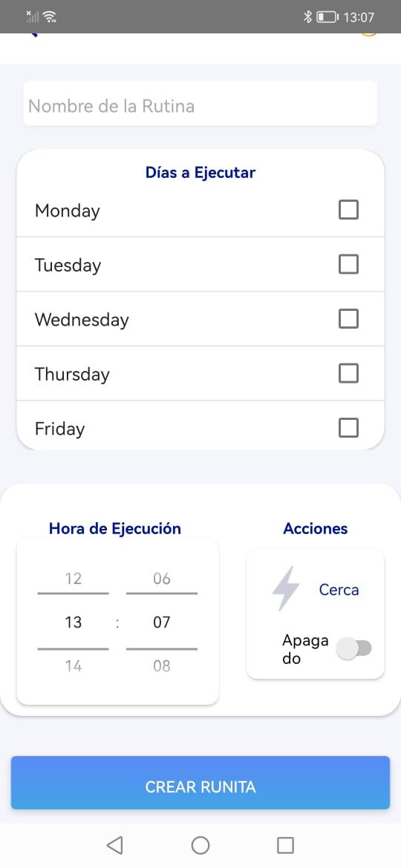Tap the Android home circle button

[x=200, y=845]
